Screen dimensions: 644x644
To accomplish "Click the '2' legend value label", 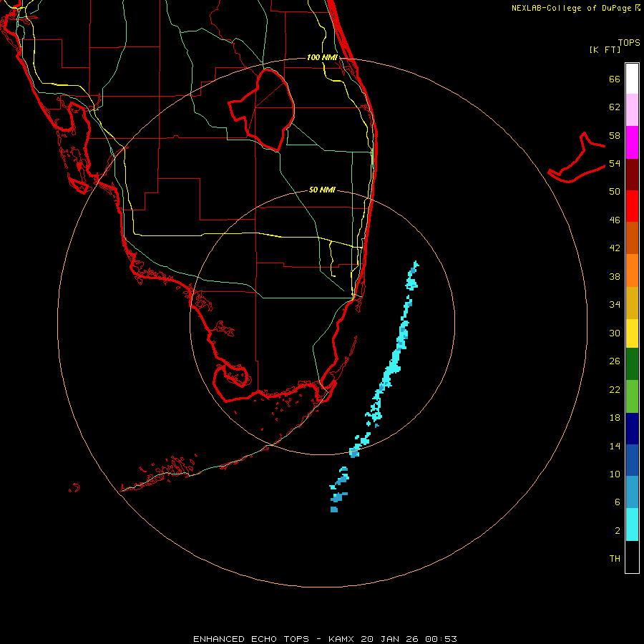I will coord(618,531).
